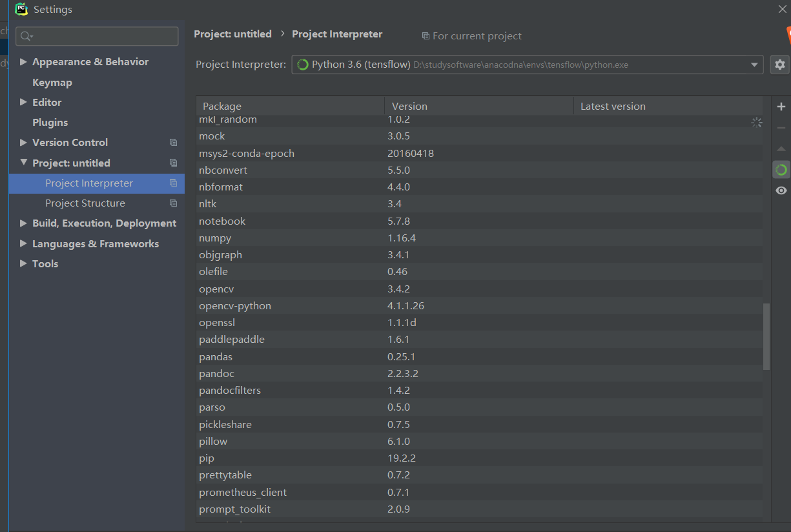The height and width of the screenshot is (532, 791).
Task: Expand the Tools section
Action: tap(24, 263)
